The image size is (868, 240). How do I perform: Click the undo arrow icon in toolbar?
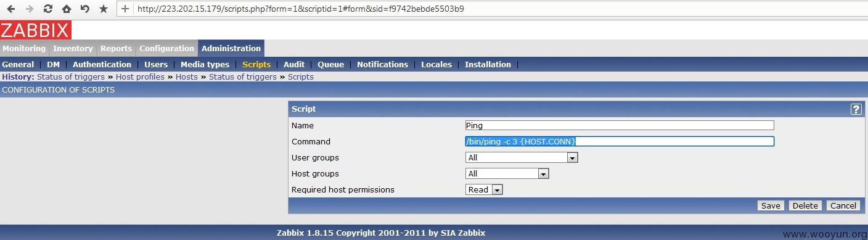85,9
